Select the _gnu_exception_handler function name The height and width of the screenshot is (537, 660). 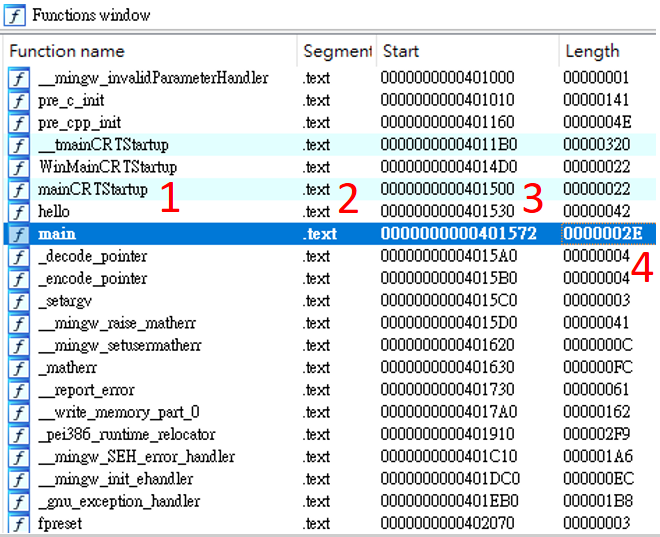(x=119, y=502)
